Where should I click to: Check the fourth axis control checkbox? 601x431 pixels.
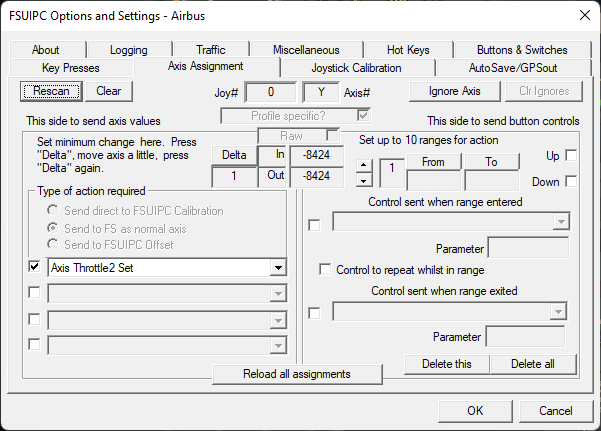click(34, 344)
